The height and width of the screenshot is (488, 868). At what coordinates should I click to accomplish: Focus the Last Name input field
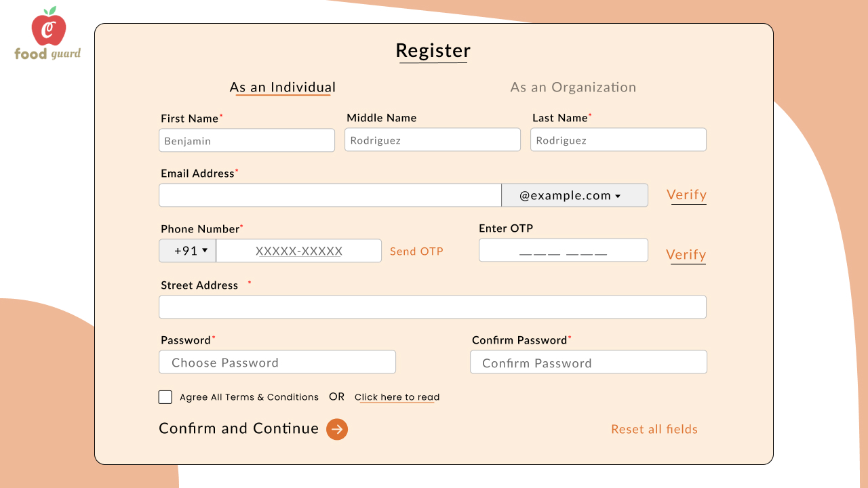click(618, 140)
